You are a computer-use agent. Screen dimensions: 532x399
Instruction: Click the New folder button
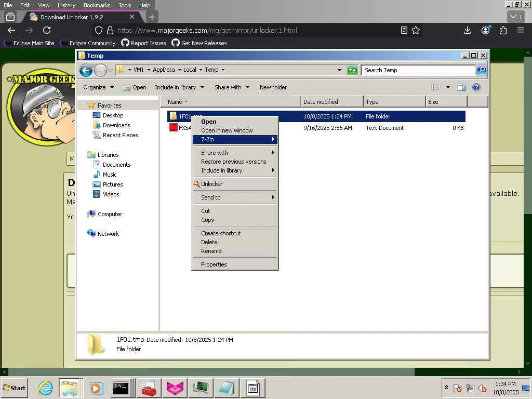click(273, 87)
